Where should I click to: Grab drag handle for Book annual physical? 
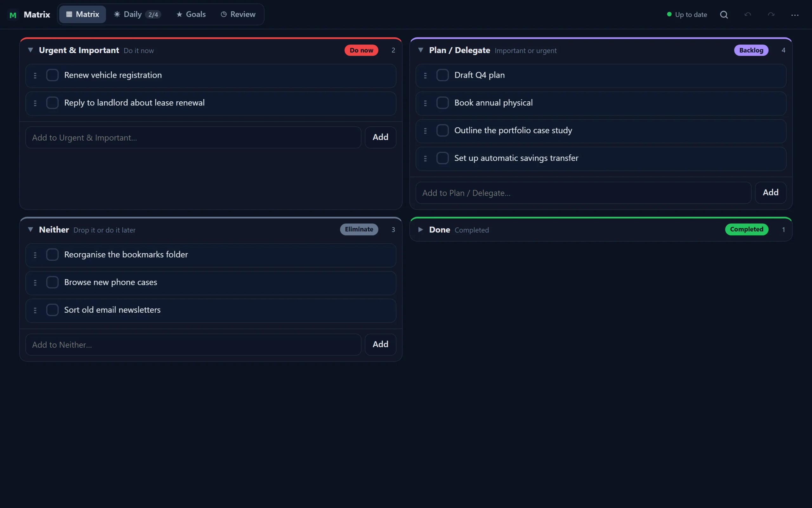coord(425,103)
